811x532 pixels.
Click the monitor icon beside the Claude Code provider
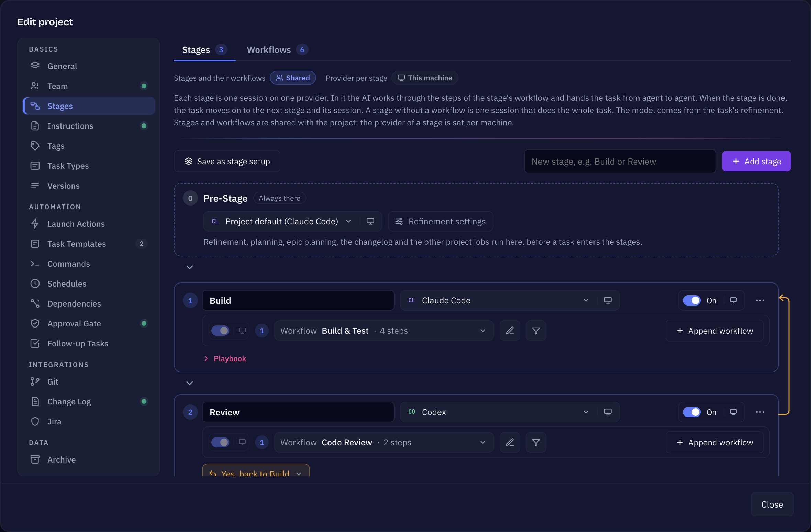coord(608,300)
